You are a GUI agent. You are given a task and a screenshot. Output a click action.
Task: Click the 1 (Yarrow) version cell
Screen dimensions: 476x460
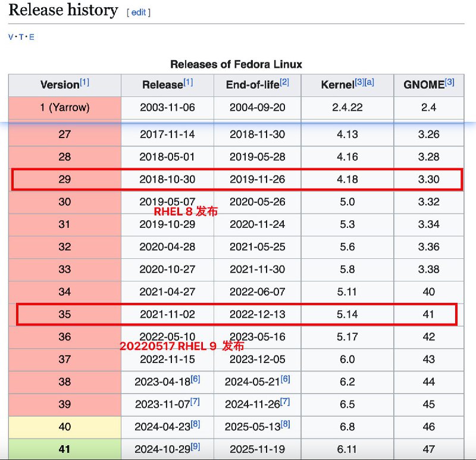coord(64,108)
